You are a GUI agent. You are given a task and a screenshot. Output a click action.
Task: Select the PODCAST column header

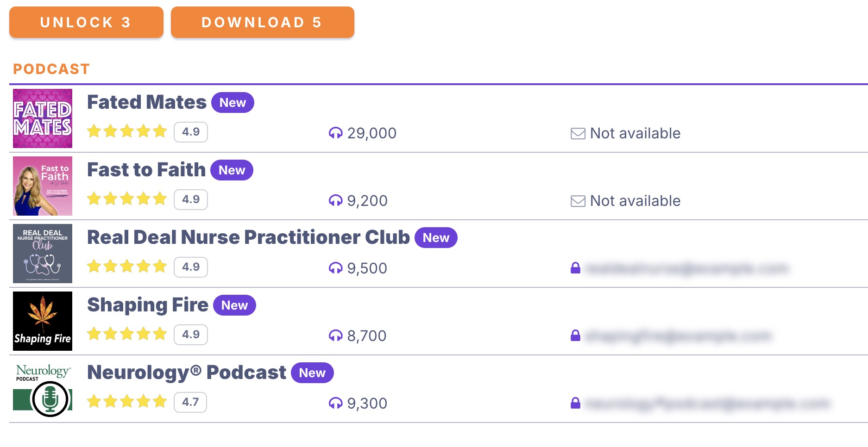[x=51, y=68]
